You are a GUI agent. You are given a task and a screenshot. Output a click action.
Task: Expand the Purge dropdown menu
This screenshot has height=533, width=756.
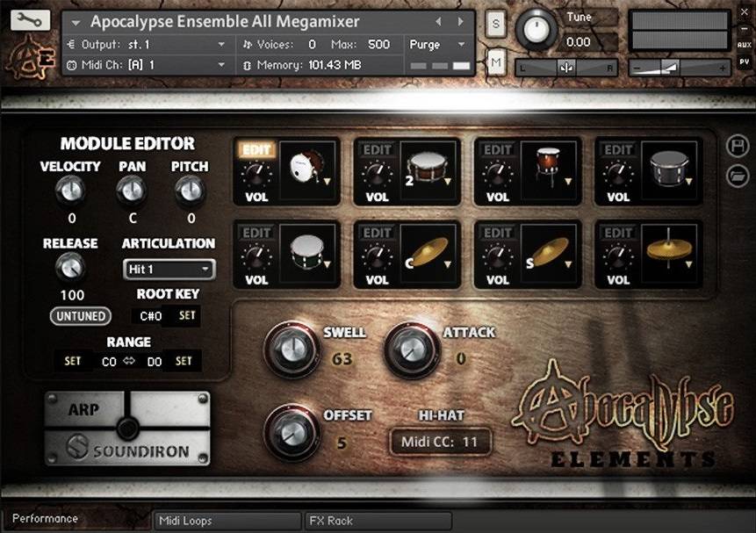(x=438, y=44)
